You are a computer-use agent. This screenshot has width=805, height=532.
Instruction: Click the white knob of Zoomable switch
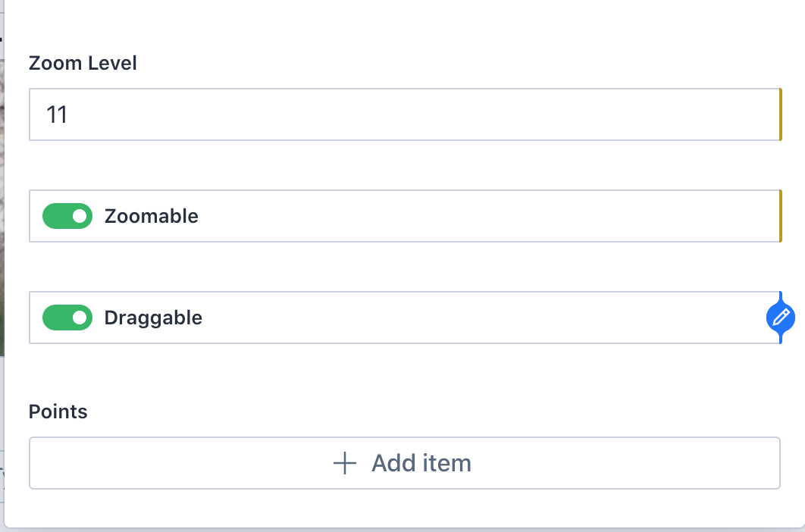[80, 216]
